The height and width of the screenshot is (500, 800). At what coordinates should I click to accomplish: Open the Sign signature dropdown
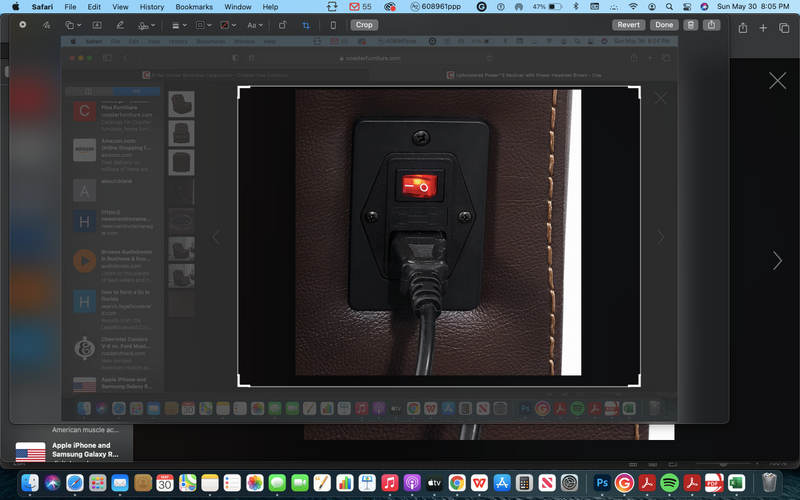(147, 25)
